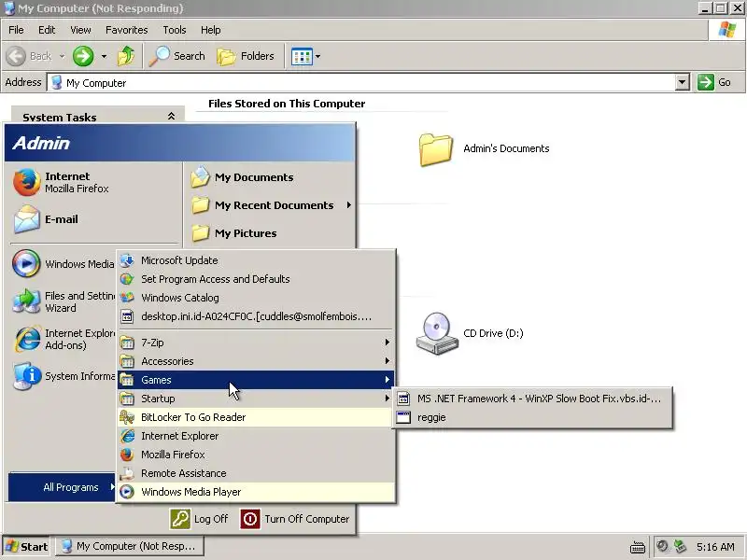
Task: Launch Internet Explorer from All Programs
Action: pyautogui.click(x=256, y=436)
